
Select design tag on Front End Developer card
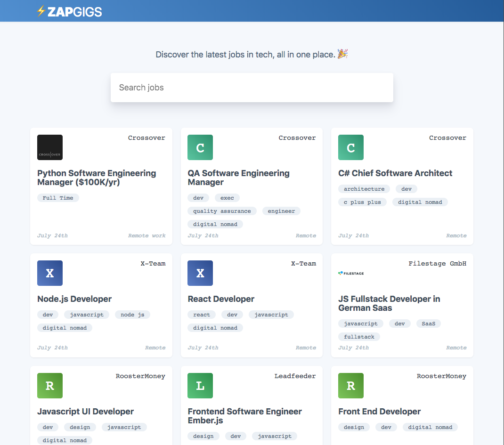354,427
